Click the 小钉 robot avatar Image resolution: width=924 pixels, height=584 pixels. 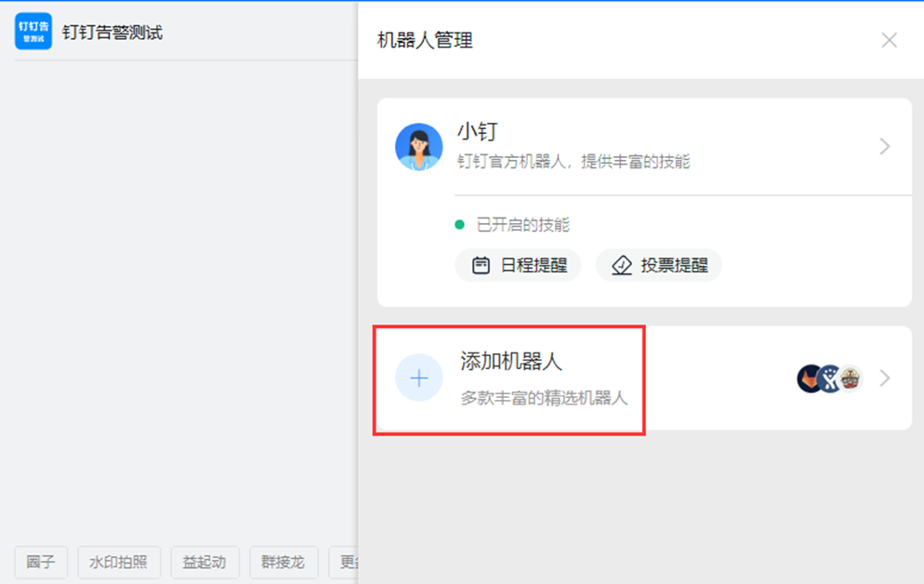[418, 147]
